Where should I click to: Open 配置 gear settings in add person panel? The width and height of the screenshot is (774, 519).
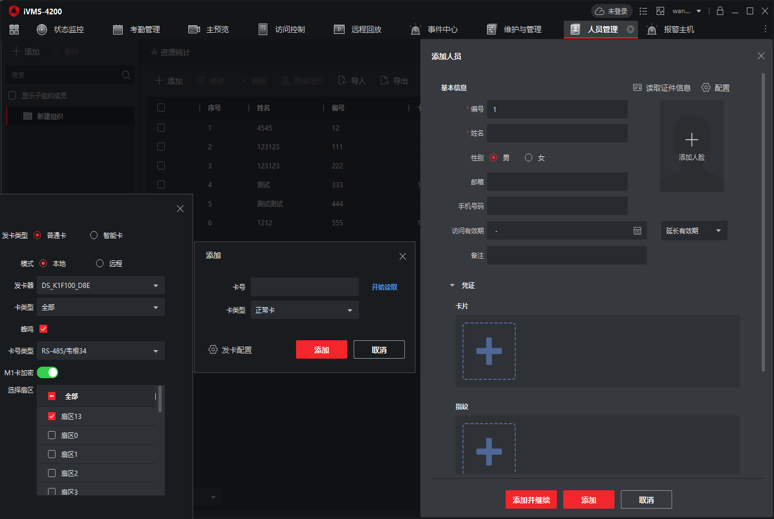coord(706,88)
